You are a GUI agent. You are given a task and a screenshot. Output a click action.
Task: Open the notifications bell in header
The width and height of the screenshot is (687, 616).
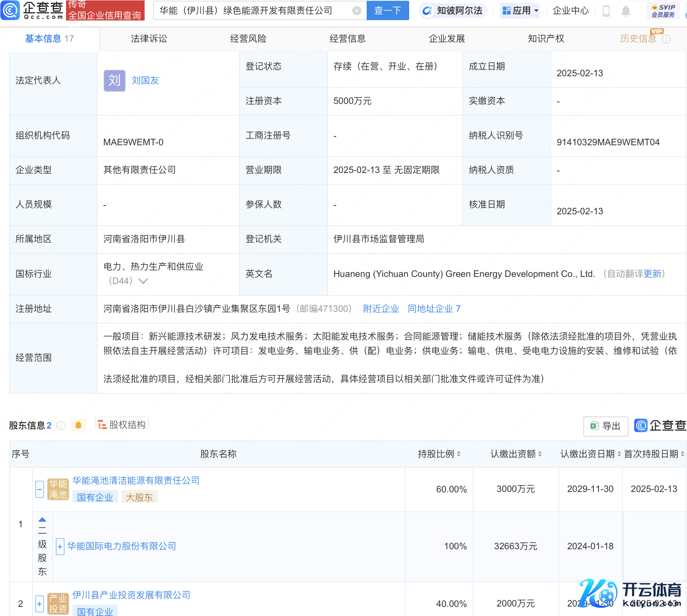coord(626,11)
